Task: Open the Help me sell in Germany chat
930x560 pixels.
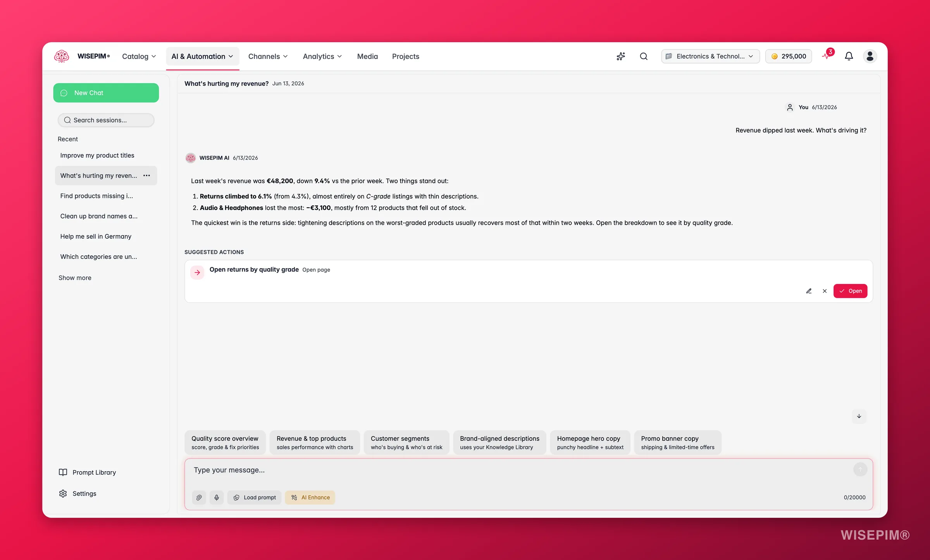Action: (106, 236)
